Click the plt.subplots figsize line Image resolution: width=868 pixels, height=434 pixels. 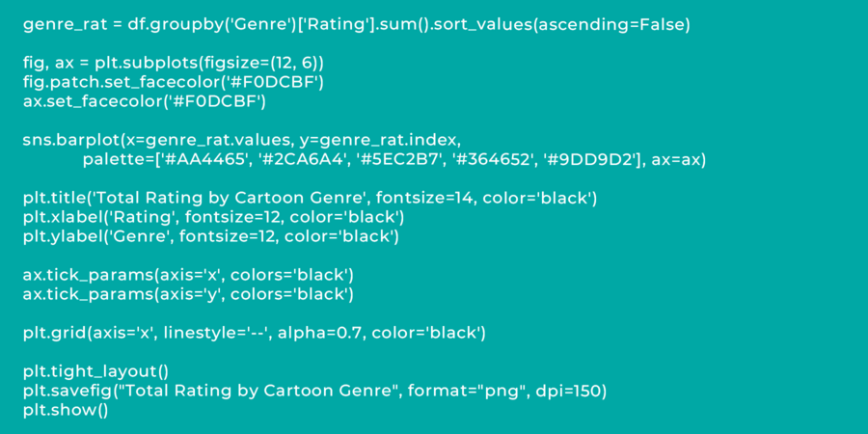point(174,63)
